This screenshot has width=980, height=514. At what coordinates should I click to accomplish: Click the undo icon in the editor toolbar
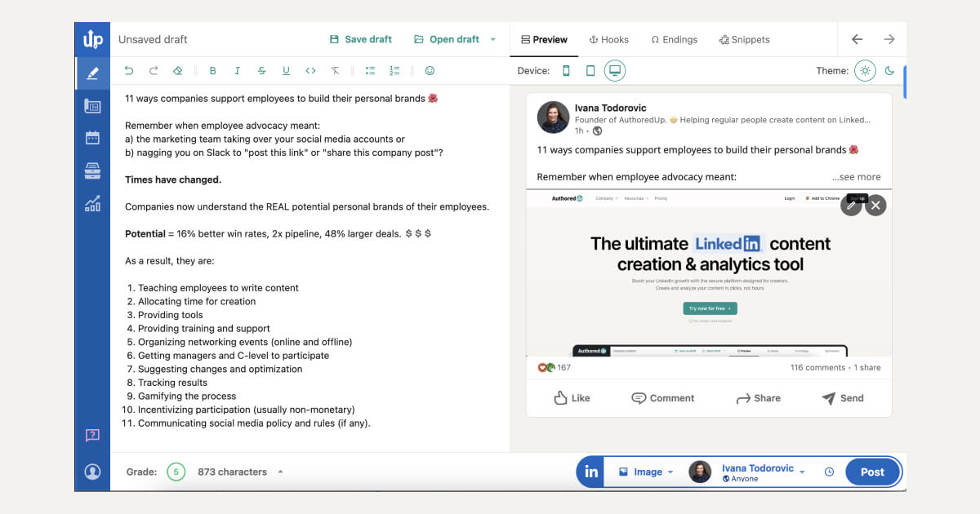128,71
